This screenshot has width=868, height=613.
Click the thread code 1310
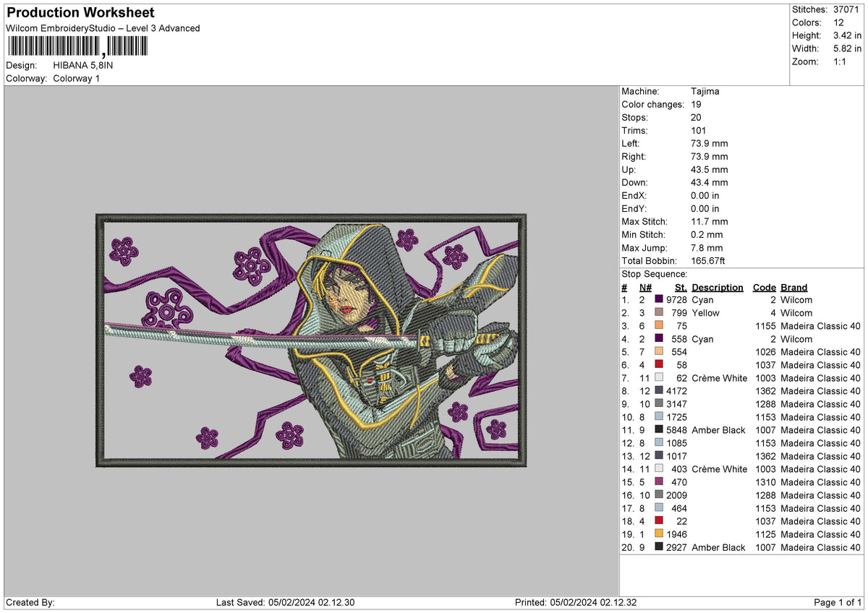pos(765,481)
